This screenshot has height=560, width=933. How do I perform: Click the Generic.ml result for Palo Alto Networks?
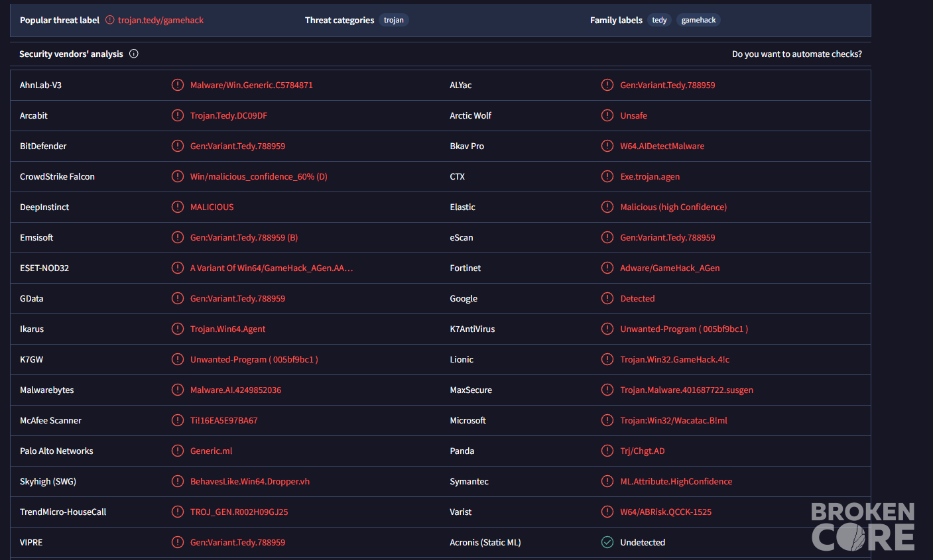(x=212, y=451)
